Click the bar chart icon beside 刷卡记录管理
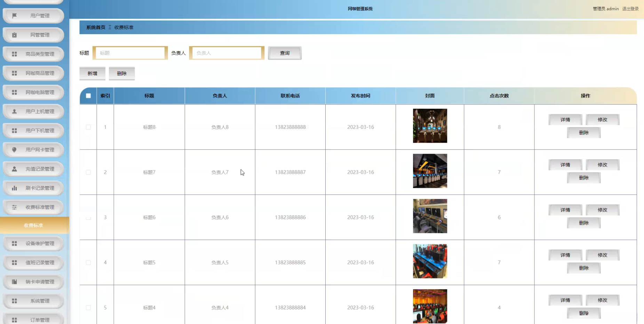Image resolution: width=644 pixels, height=324 pixels. coord(14,188)
